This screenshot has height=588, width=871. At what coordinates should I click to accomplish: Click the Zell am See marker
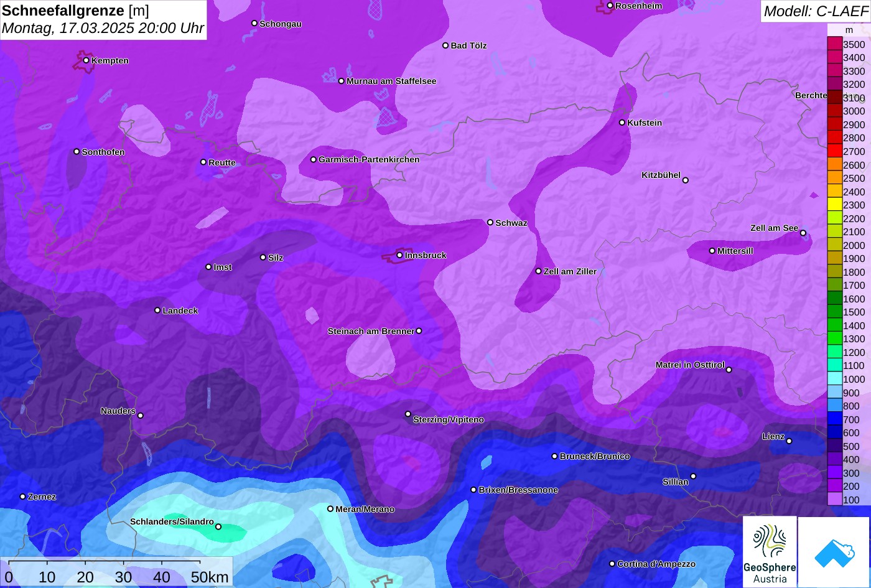click(x=803, y=233)
